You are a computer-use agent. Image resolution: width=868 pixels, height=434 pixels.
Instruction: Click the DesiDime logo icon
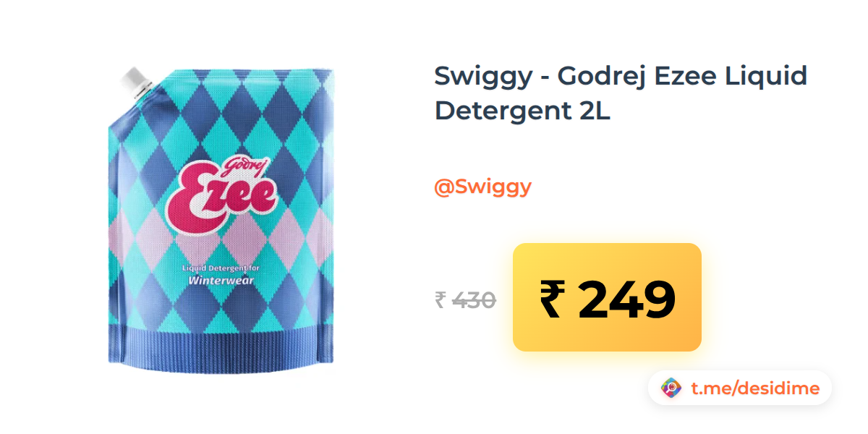tap(672, 388)
